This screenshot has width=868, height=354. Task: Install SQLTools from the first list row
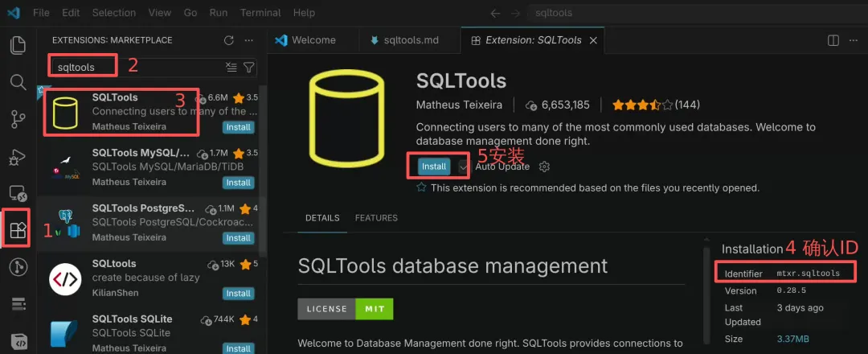(239, 127)
